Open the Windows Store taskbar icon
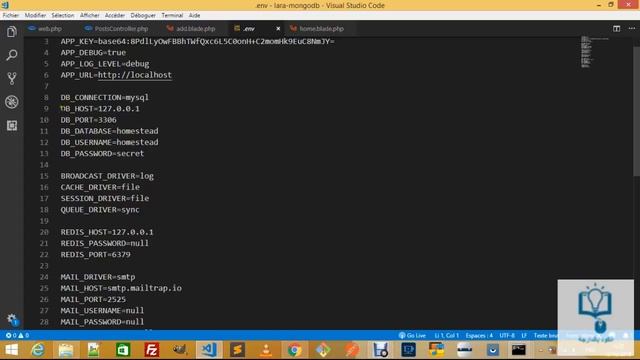640x360 pixels. click(123, 350)
